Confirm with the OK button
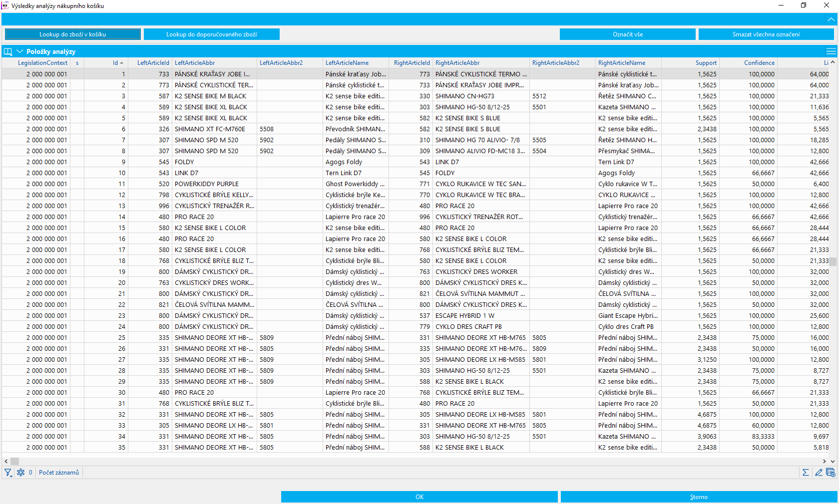The image size is (839, 504). [x=419, y=497]
